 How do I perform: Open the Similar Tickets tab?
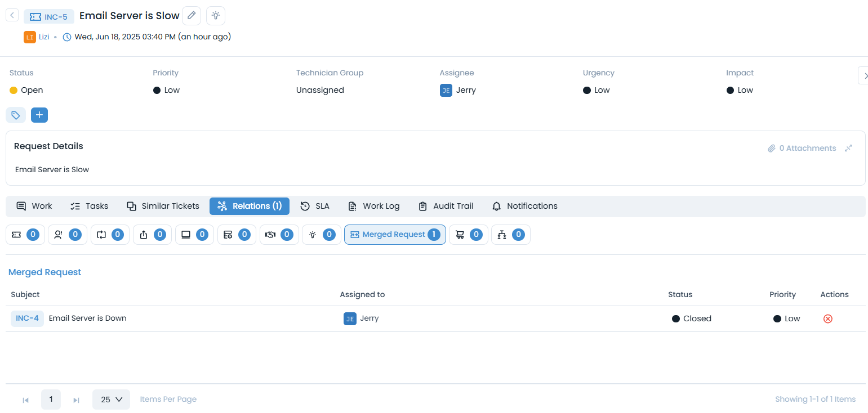point(163,206)
